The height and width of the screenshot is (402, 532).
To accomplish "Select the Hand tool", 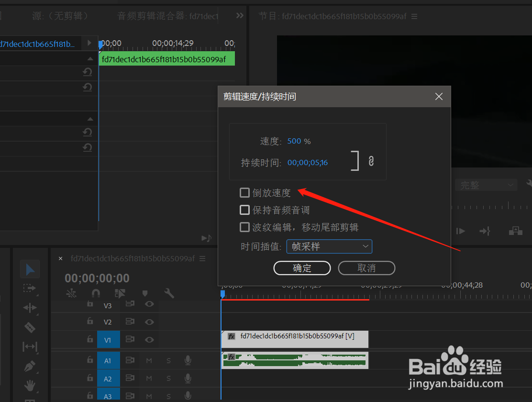I will click(30, 385).
